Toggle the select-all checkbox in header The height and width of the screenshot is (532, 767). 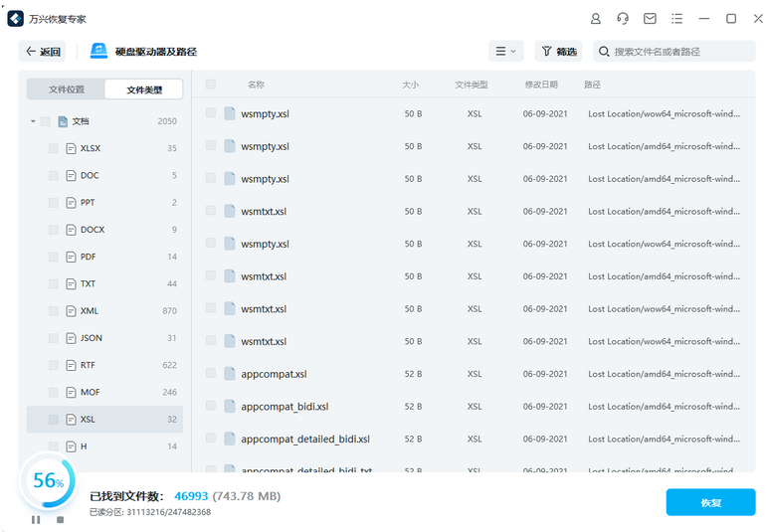pos(211,85)
